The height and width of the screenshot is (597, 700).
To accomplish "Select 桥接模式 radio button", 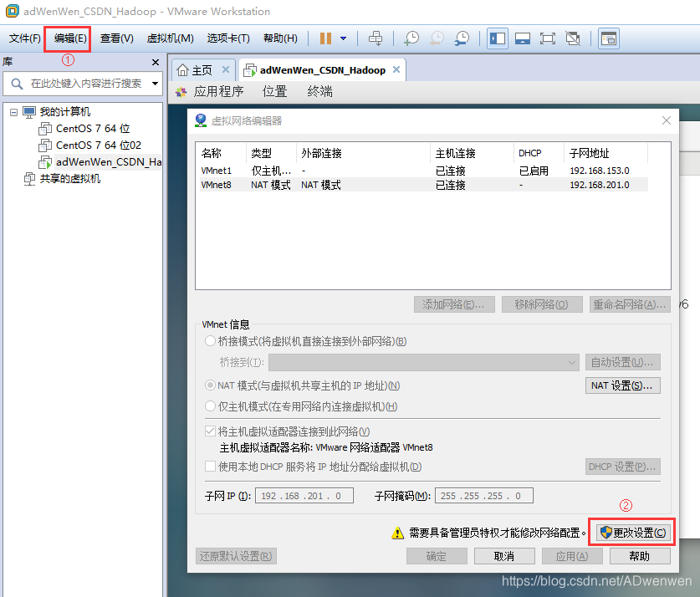I will [x=210, y=341].
